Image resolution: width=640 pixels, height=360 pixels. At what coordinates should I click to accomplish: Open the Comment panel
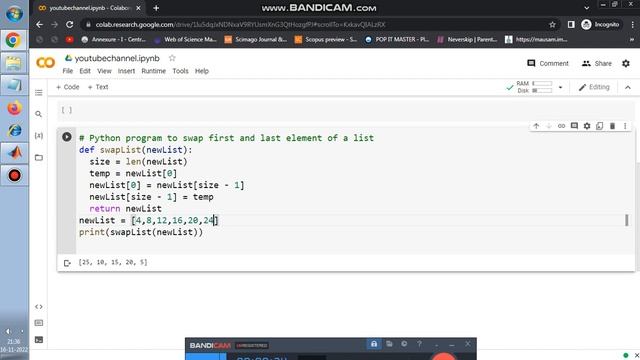click(548, 63)
